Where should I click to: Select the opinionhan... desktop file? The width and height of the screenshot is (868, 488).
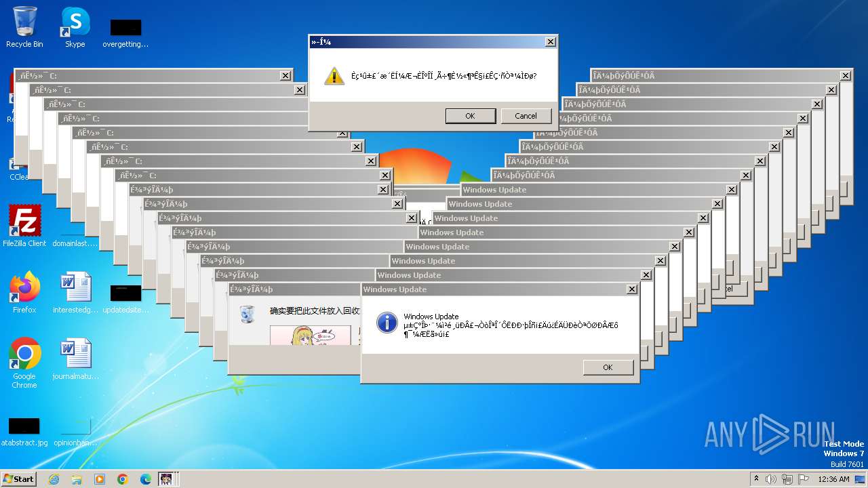(75, 432)
